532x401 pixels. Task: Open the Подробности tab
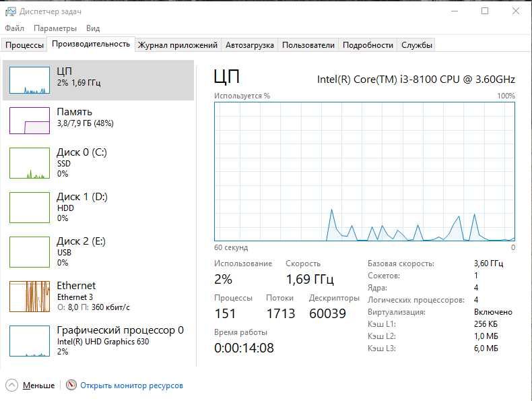pos(368,45)
